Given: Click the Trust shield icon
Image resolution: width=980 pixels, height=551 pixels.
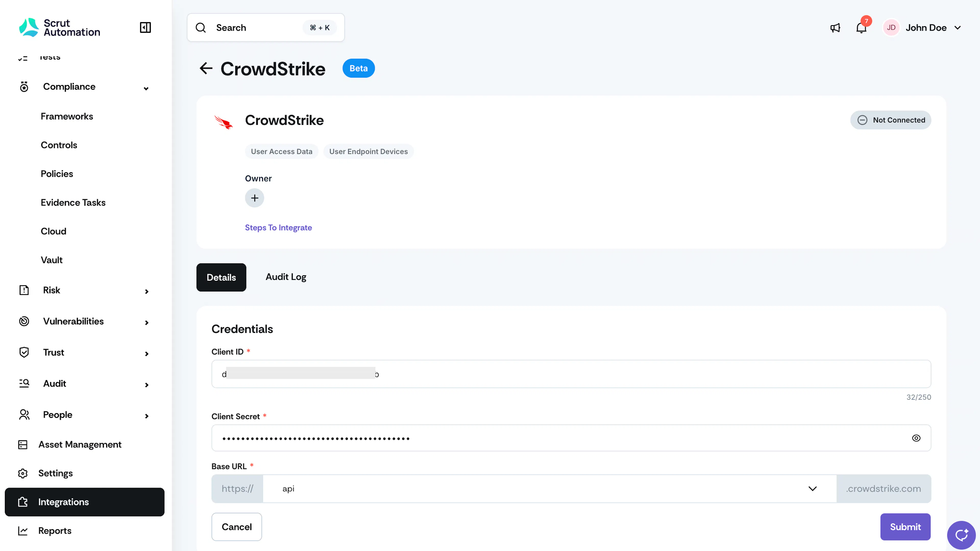Looking at the screenshot, I should click(x=24, y=352).
